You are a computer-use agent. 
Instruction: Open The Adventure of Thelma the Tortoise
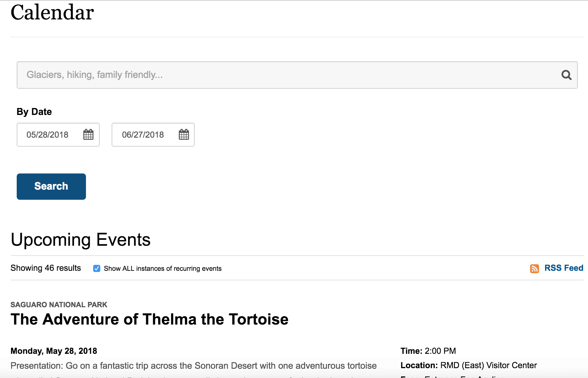click(150, 319)
